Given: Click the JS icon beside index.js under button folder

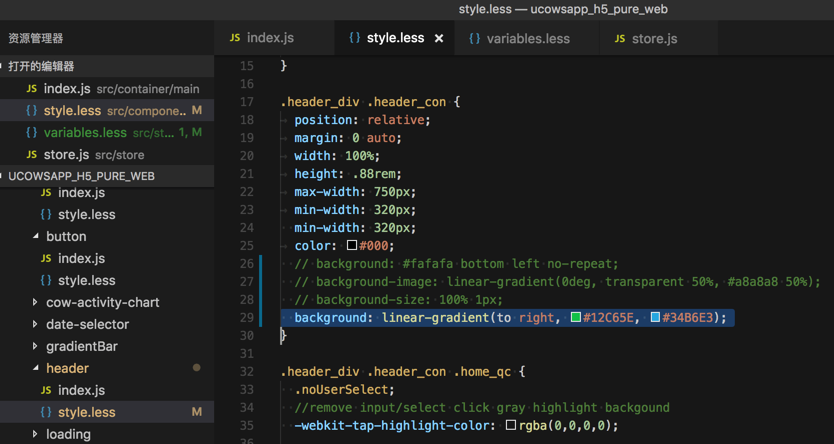Looking at the screenshot, I should tap(46, 258).
